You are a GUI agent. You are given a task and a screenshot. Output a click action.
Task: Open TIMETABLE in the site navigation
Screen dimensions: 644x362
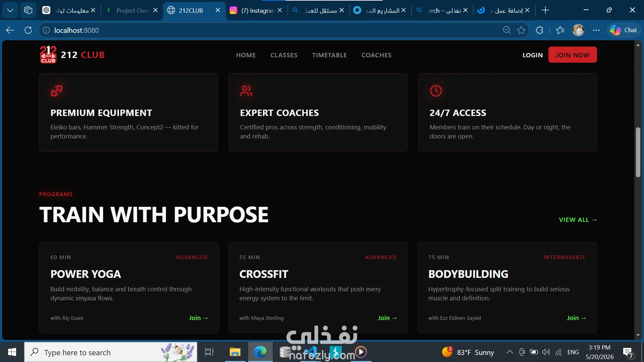pos(329,55)
